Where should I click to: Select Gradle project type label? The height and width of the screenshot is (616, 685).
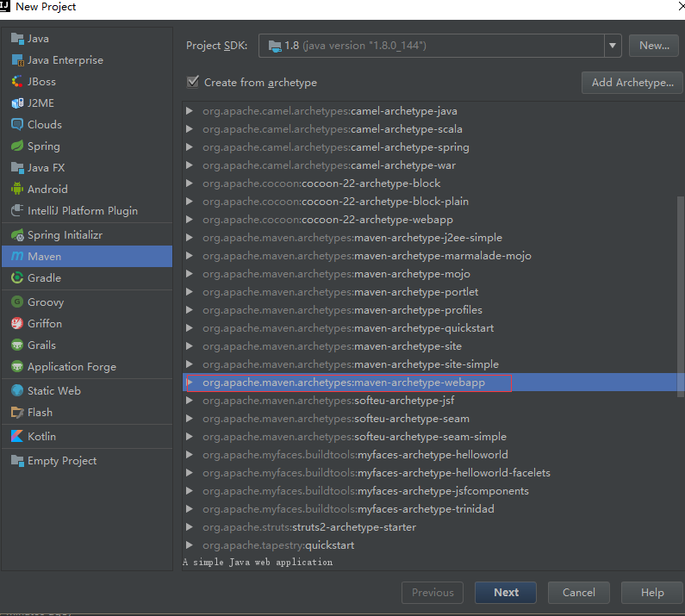pos(44,278)
